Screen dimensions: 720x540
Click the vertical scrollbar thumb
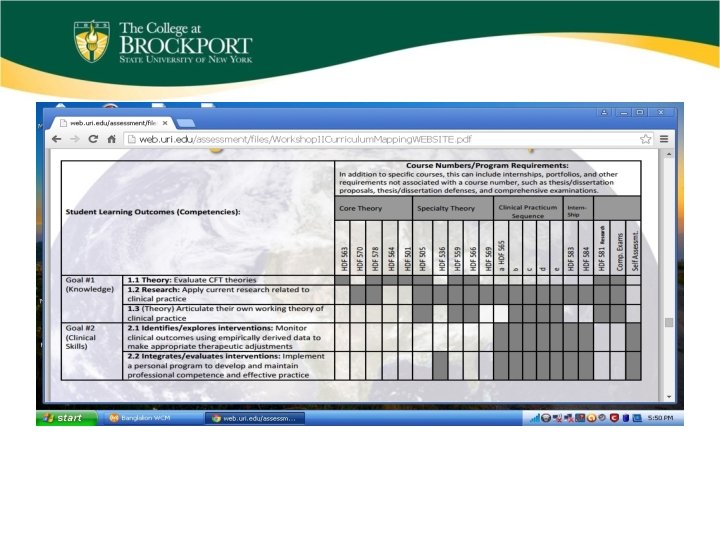[669, 322]
